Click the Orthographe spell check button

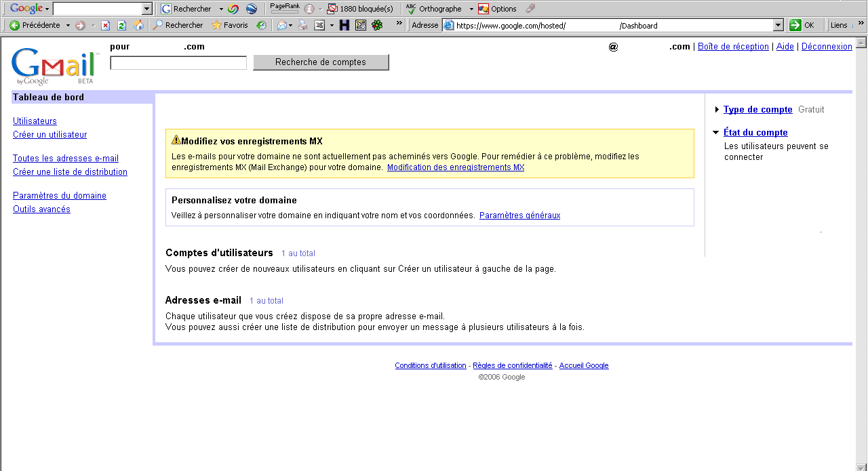433,9
